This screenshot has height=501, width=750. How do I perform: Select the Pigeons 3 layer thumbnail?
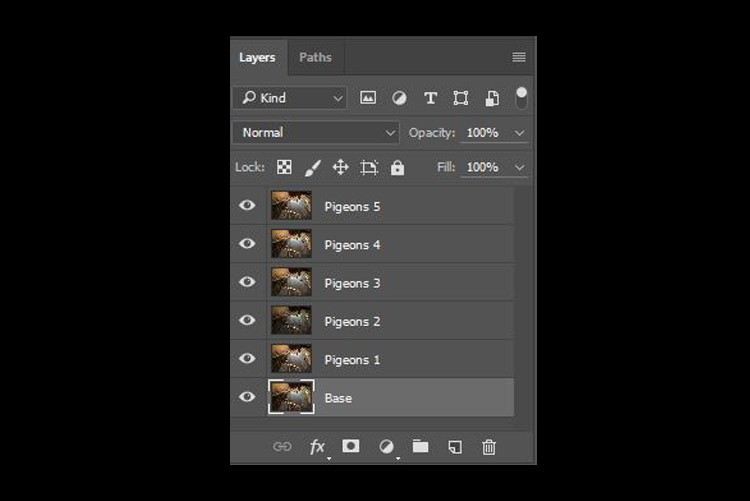pos(291,282)
